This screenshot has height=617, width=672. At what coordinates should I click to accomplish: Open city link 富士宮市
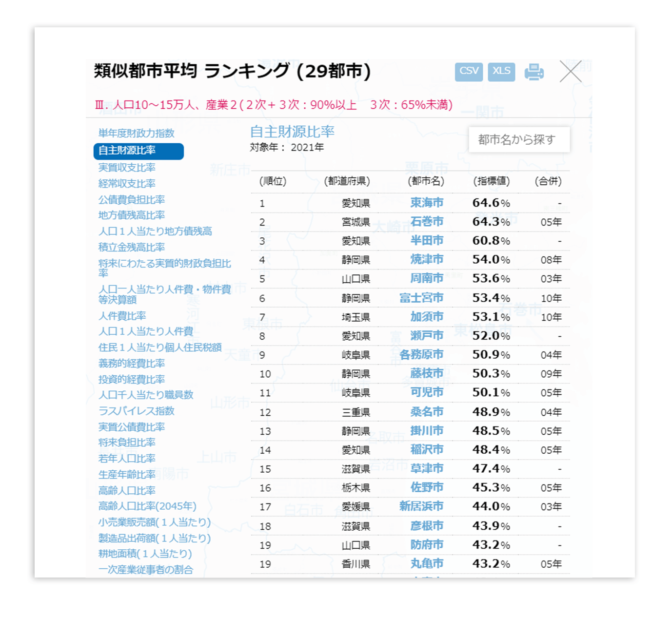coord(421,298)
